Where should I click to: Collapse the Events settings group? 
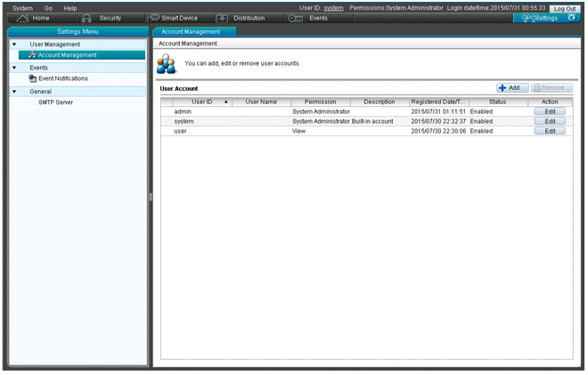tap(14, 67)
